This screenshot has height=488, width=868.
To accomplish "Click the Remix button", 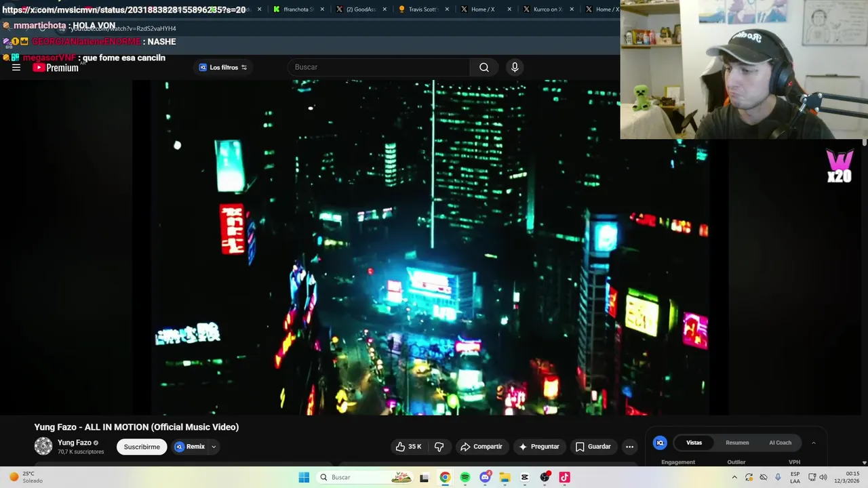I will [x=190, y=447].
